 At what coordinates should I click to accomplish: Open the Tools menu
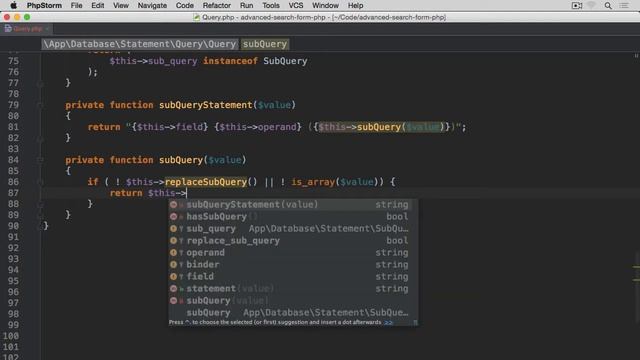pos(271,5)
